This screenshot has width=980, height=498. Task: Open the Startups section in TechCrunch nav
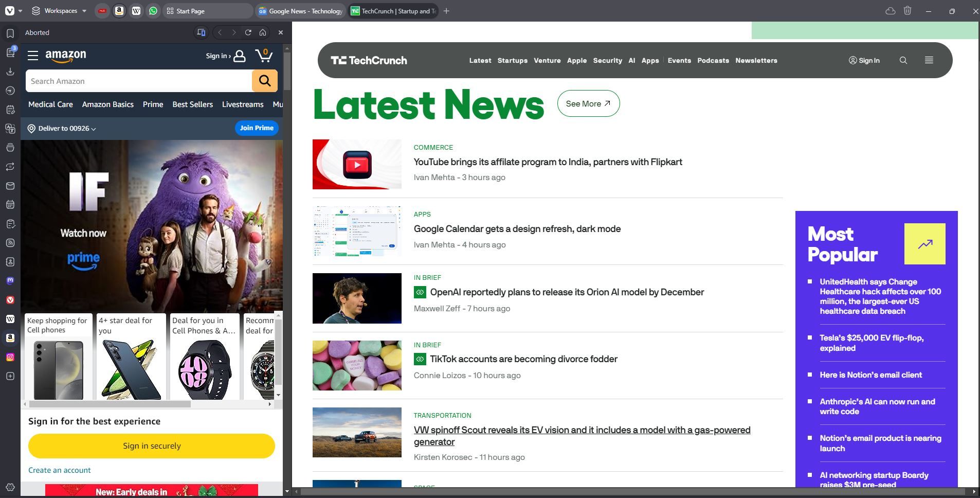[x=512, y=60]
